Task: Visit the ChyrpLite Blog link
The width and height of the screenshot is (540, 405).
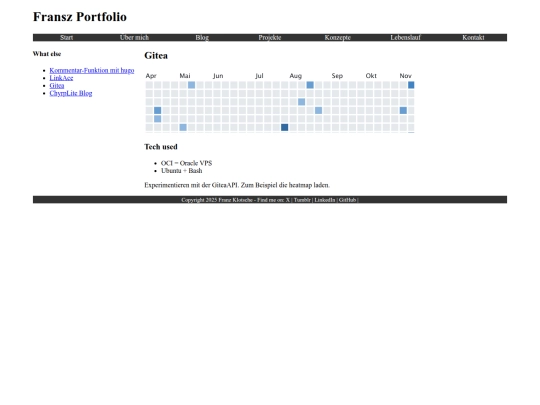Action: [x=71, y=93]
